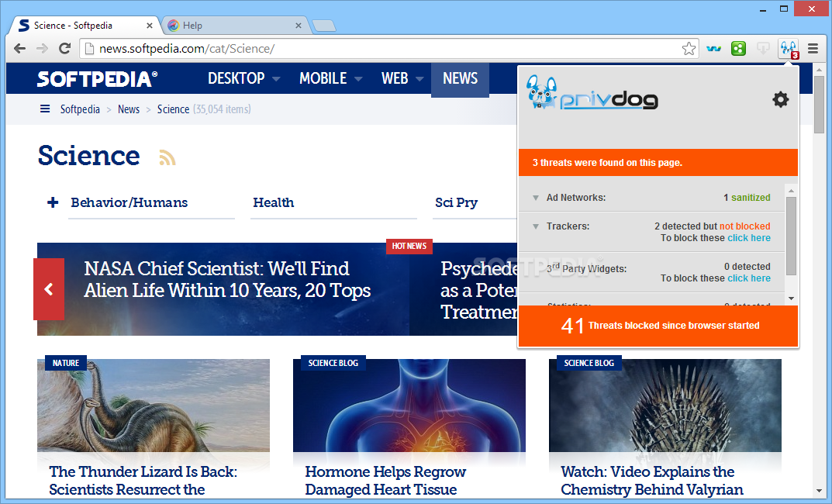Open Watch: Video Explains the Chemistry article
Viewport: 832px width, 504px height.
pyautogui.click(x=651, y=481)
